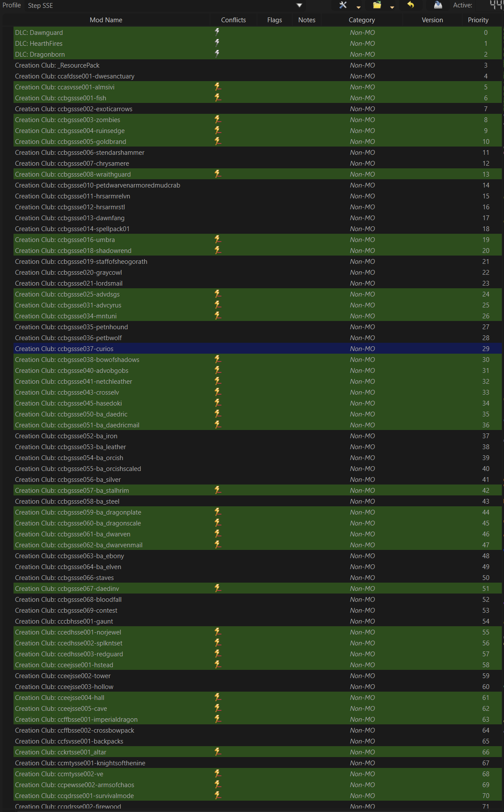Click conflict icon on ccbgssse057-ba_stalhrim row
504x812 pixels.
tap(218, 490)
